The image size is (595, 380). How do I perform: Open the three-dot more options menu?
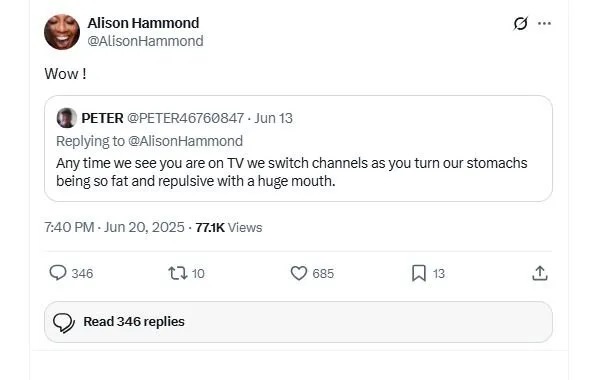545,24
